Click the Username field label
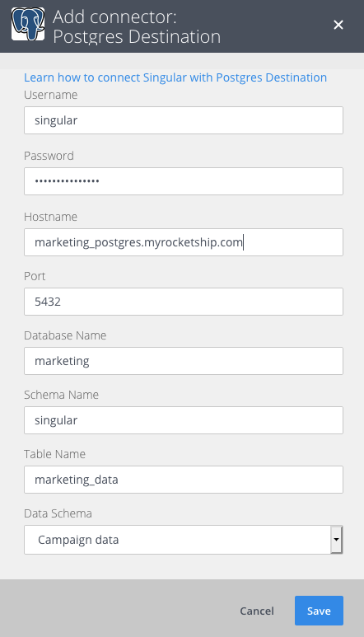 point(51,95)
